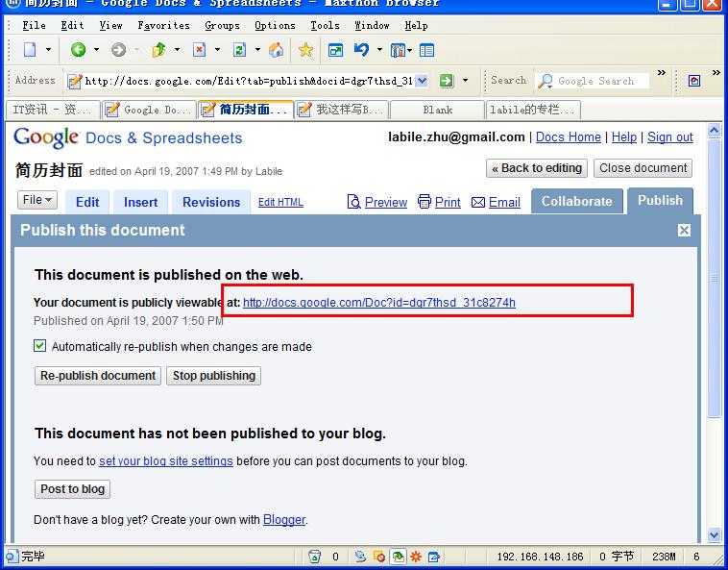Switch to the 'labile的专栏' browser tab
The image size is (728, 570).
[x=533, y=110]
